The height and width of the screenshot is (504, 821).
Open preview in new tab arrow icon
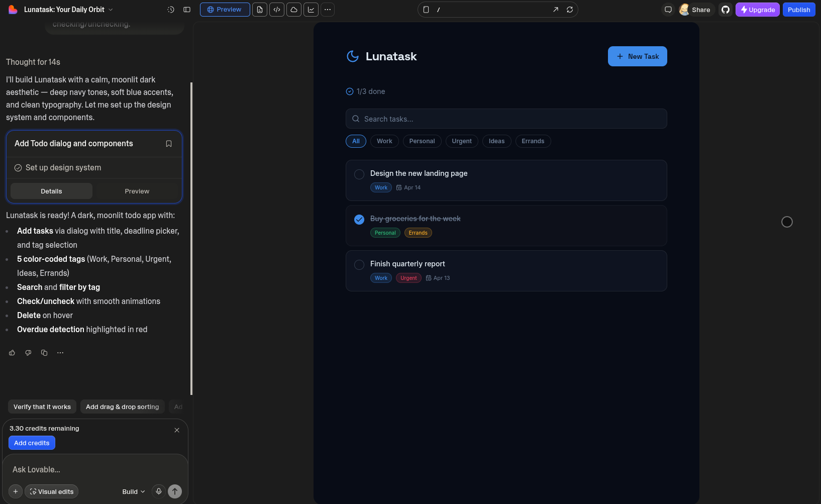coord(556,10)
